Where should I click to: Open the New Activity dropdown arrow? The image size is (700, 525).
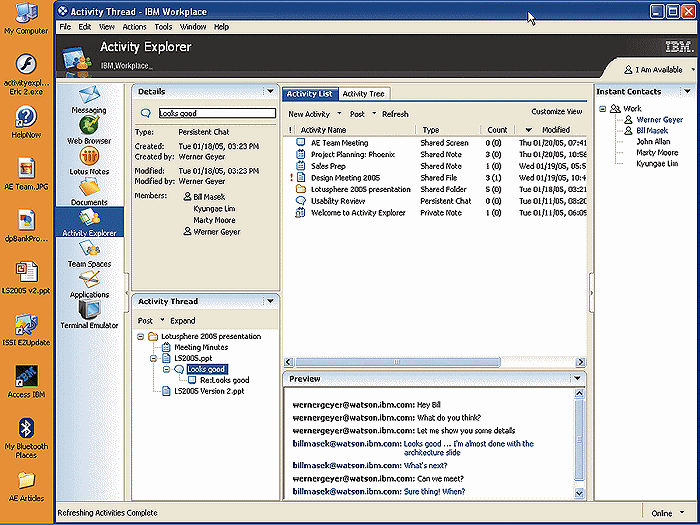(x=337, y=114)
